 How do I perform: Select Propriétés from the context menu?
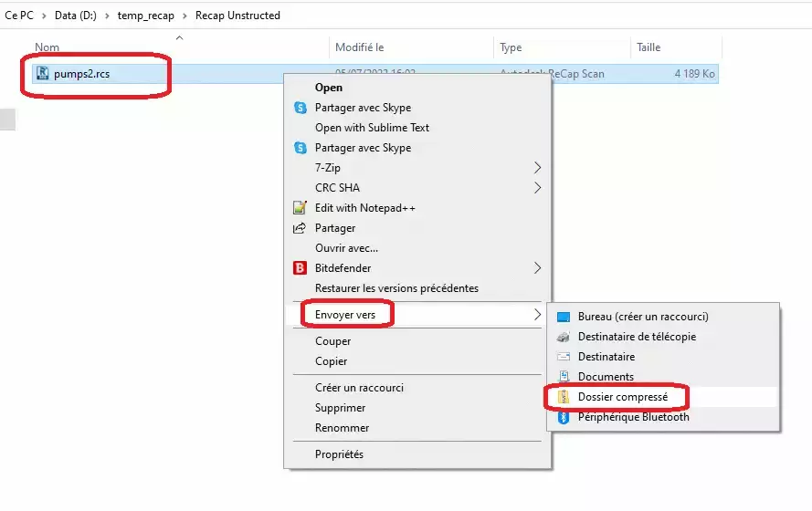click(x=339, y=454)
